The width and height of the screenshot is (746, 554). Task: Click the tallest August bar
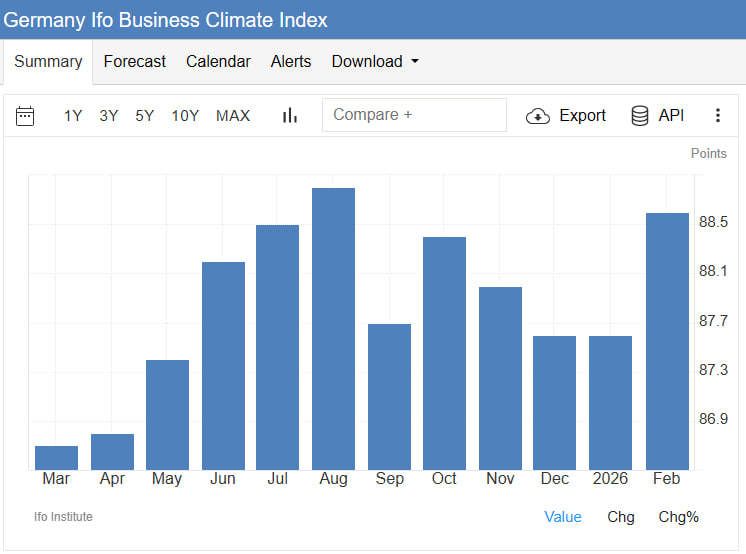334,330
